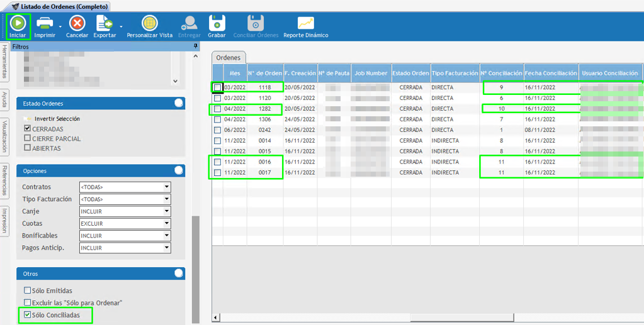Check the row checkbox for order 1306
Image resolution: width=644 pixels, height=325 pixels.
point(217,119)
